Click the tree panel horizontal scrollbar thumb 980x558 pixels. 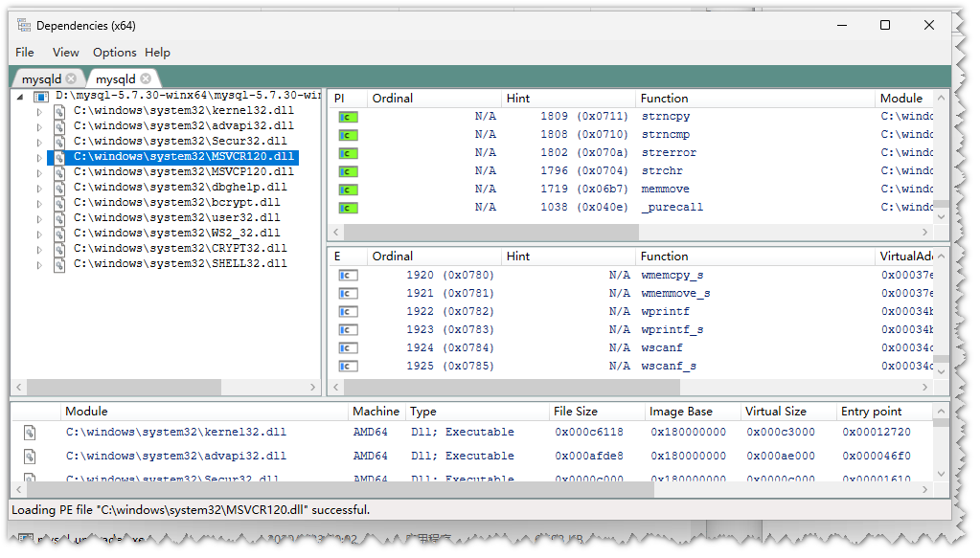124,387
